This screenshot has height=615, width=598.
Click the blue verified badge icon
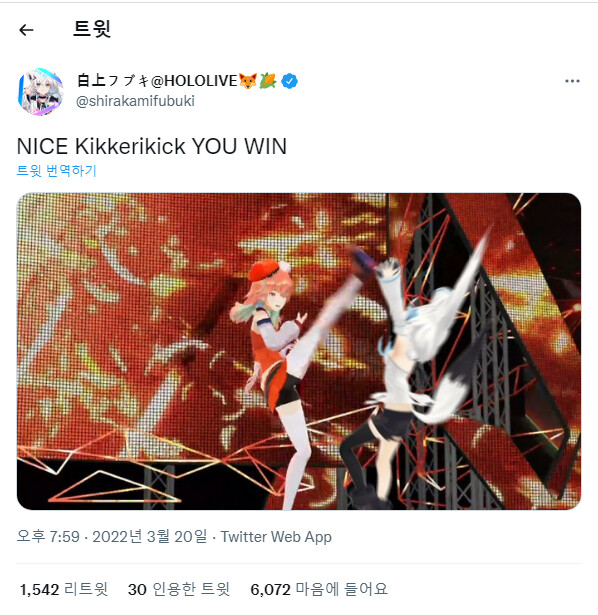pyautogui.click(x=289, y=81)
